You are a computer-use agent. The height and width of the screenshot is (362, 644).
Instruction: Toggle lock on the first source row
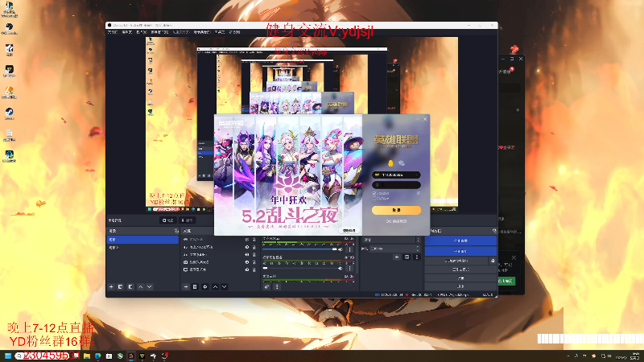click(254, 239)
